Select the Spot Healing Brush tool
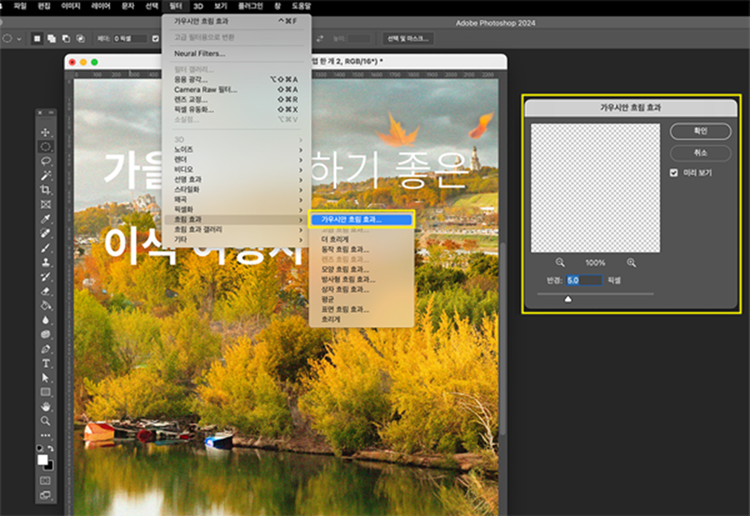This screenshot has width=750, height=516. coord(45,233)
